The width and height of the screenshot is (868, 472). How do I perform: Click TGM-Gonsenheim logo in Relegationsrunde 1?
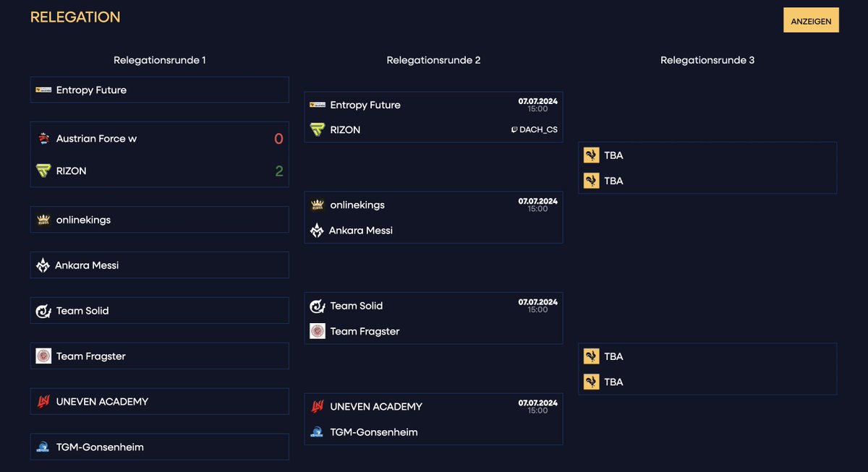[43, 447]
